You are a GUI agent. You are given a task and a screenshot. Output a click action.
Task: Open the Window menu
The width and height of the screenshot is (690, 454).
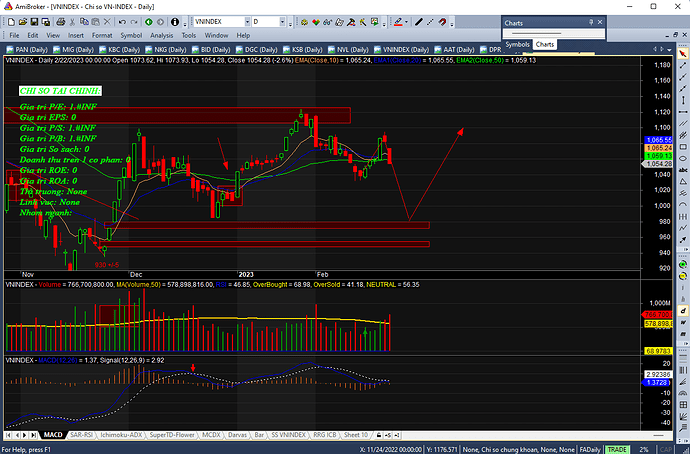216,35
